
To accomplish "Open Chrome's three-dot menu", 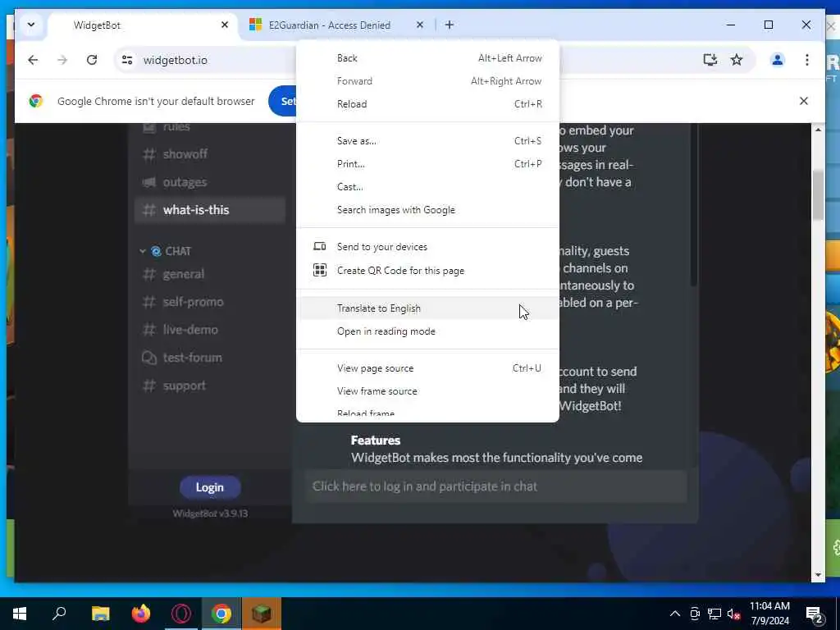I will point(807,60).
